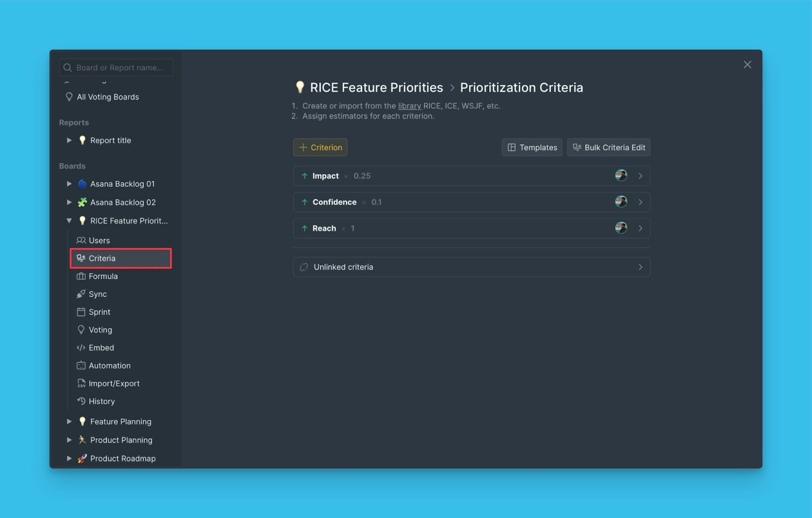
Task: Click the Product Roadmap rocket icon
Action: pyautogui.click(x=82, y=459)
